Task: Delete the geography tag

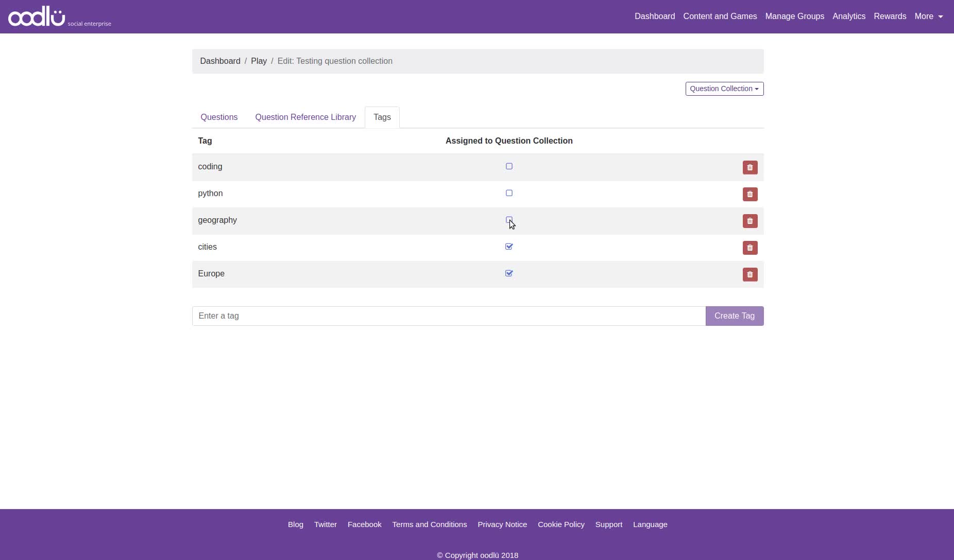Action: [749, 221]
